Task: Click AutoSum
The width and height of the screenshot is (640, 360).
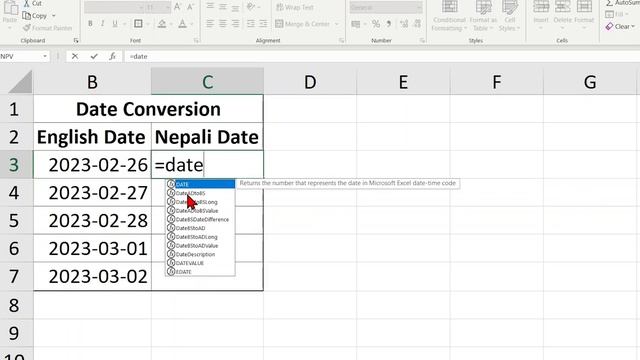Action: click(x=622, y=3)
